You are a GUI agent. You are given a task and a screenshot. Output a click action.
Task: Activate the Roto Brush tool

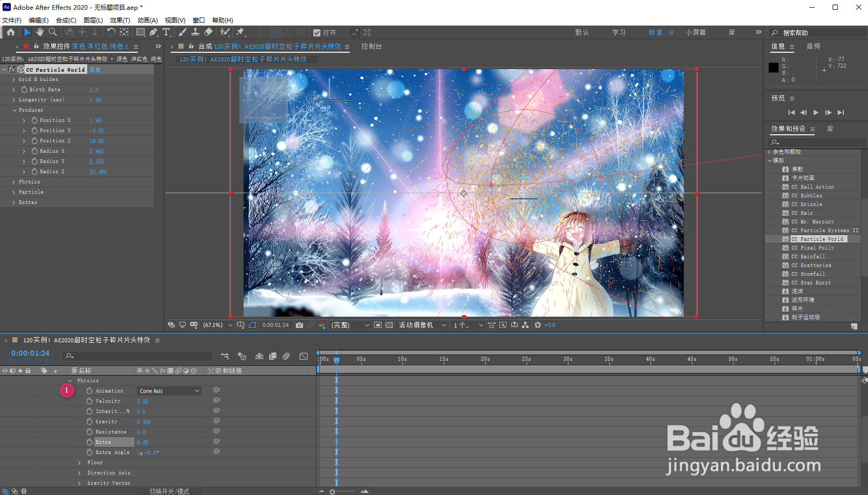pos(225,32)
